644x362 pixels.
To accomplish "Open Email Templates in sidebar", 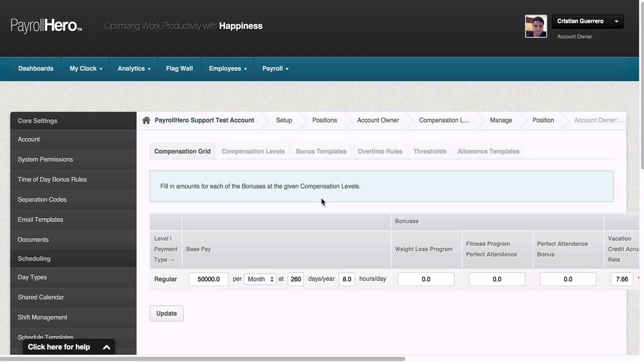I will point(73,220).
